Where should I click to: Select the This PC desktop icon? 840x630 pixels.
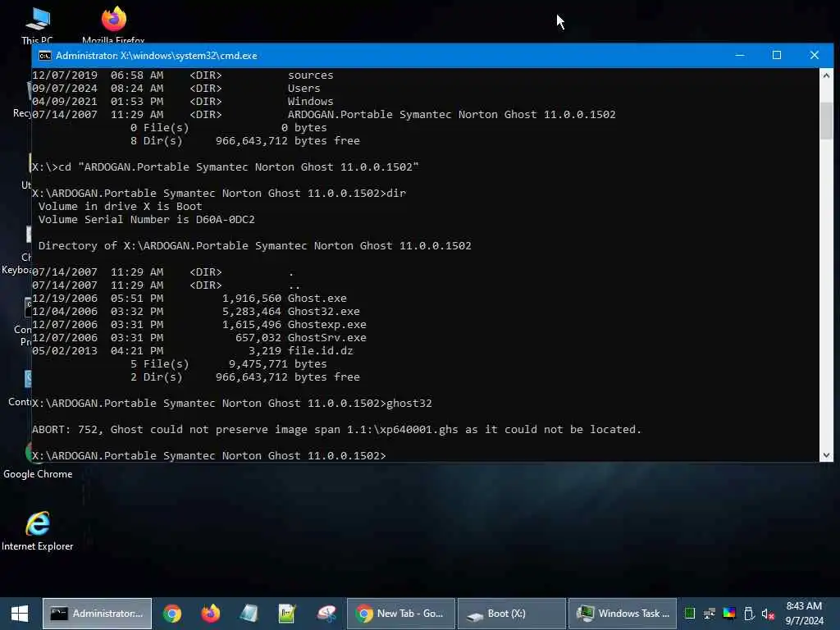(x=38, y=25)
